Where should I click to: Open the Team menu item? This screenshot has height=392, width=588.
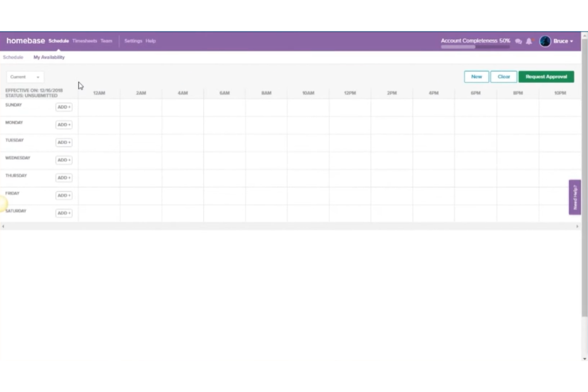click(106, 41)
